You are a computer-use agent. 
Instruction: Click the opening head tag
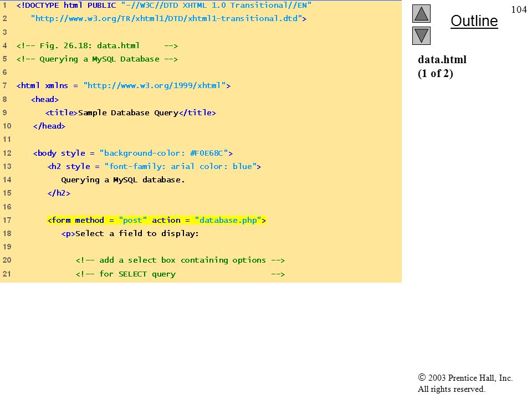45,99
